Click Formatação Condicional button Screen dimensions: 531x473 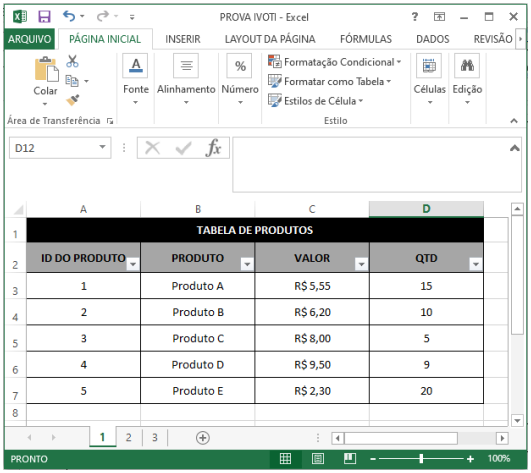click(335, 62)
